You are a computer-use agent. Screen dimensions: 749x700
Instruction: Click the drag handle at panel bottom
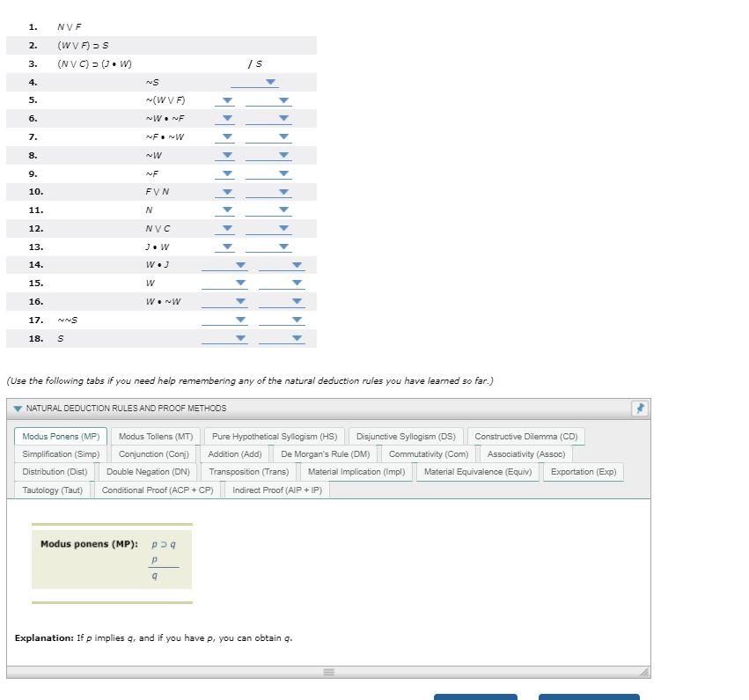pyautogui.click(x=328, y=672)
